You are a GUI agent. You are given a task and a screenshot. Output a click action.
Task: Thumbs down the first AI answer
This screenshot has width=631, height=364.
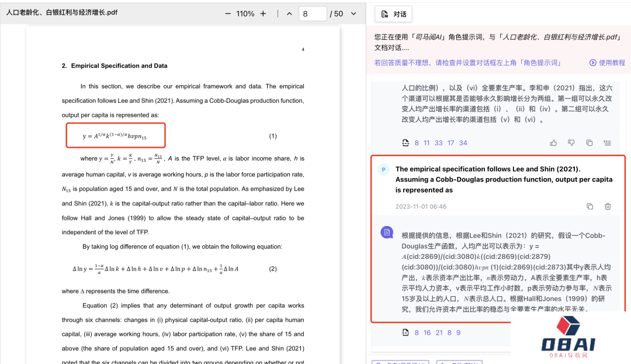click(571, 143)
